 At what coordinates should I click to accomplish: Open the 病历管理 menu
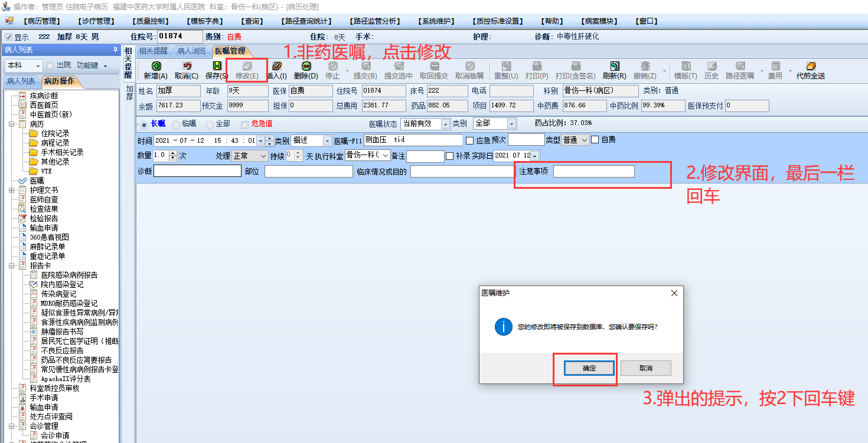(x=41, y=21)
